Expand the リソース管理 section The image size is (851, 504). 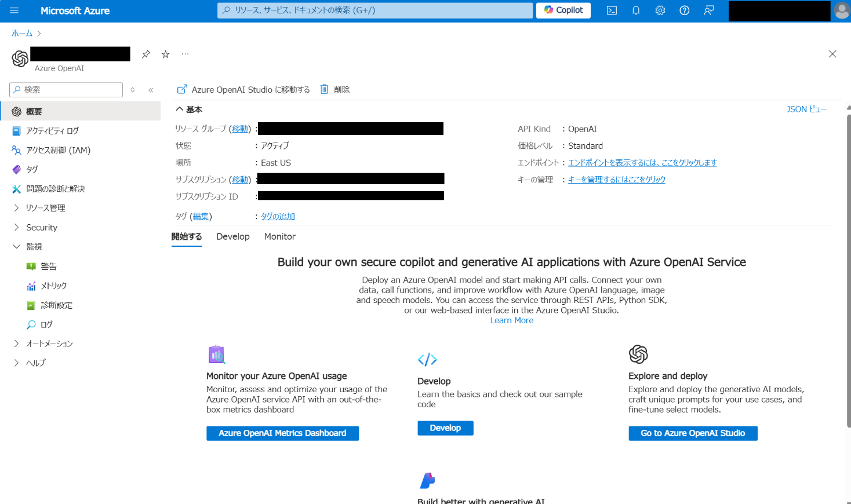46,207
